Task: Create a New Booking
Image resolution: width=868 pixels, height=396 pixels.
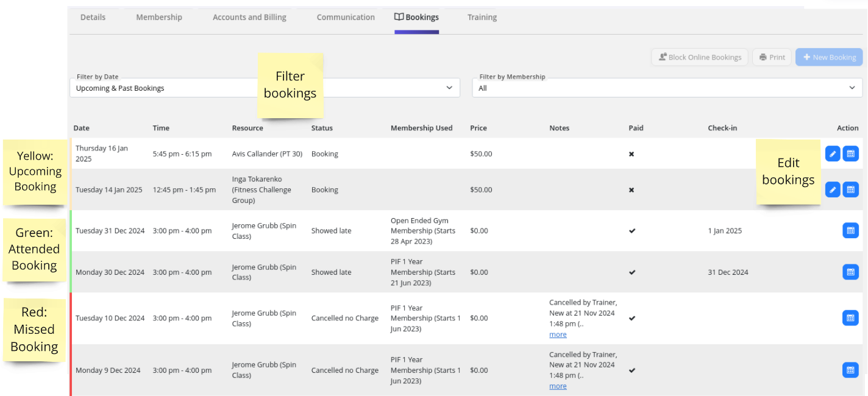Action: (829, 57)
